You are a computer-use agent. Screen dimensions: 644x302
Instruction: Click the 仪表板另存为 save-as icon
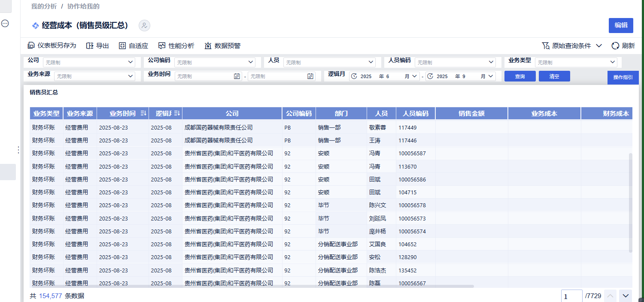(31, 45)
